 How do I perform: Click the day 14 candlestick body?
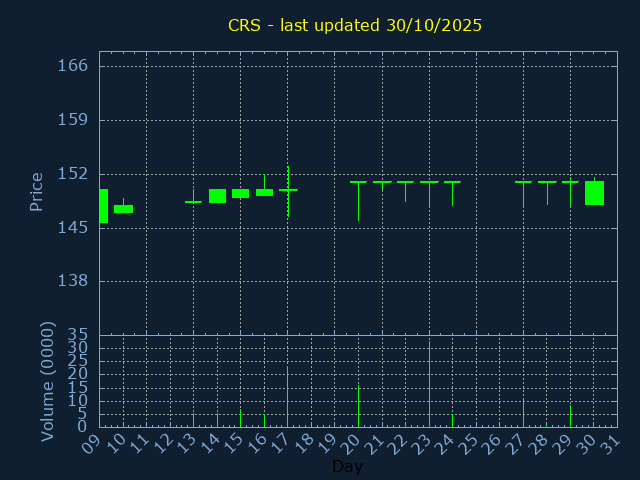[x=217, y=196]
